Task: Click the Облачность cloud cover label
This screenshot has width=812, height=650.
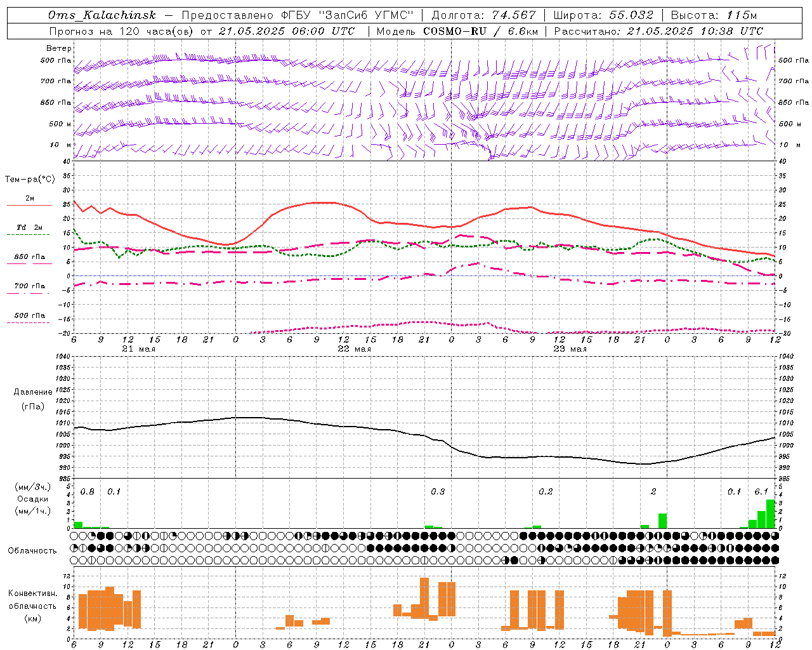Action: (32, 551)
